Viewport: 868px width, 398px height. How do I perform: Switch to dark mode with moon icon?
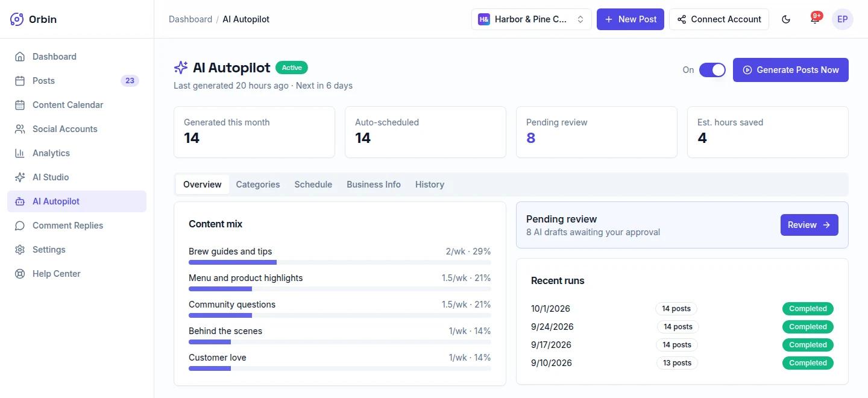click(786, 19)
